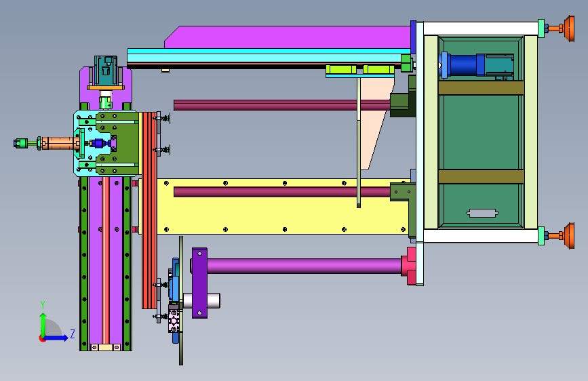
Task: Select the purple bracket holding the shaft
Action: (x=199, y=283)
